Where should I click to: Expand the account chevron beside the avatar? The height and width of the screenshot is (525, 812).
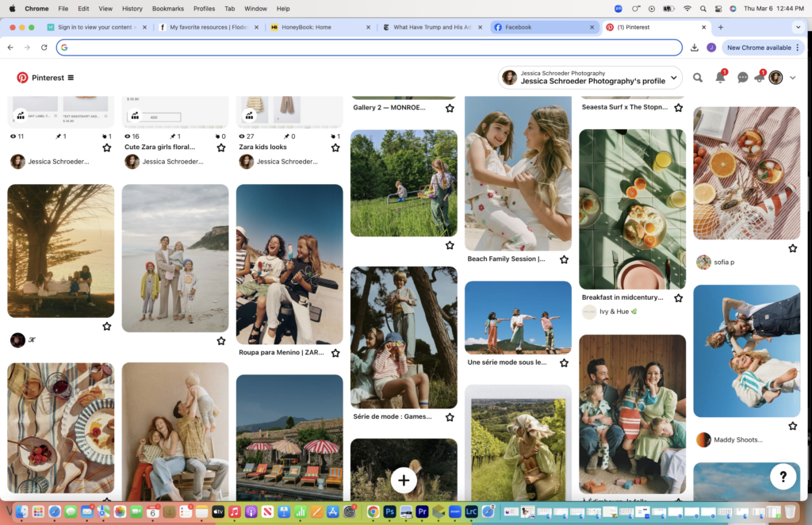[792, 78]
